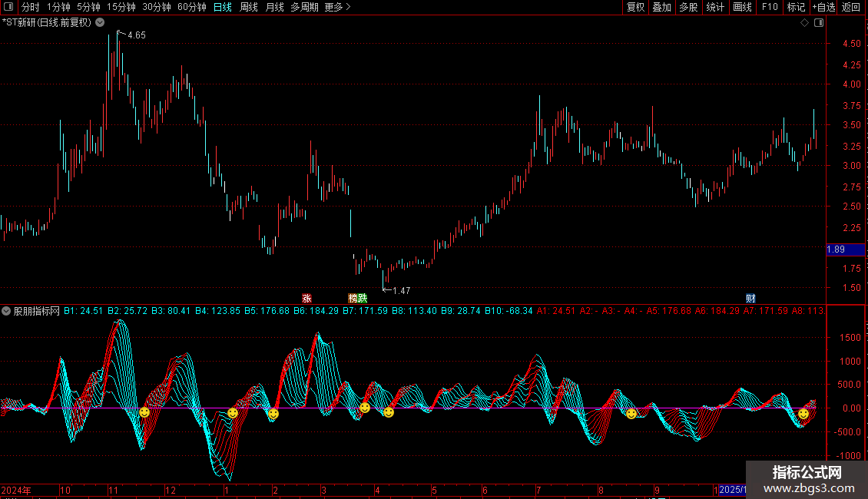Click the B10: -68.34 indicator value

(x=509, y=311)
